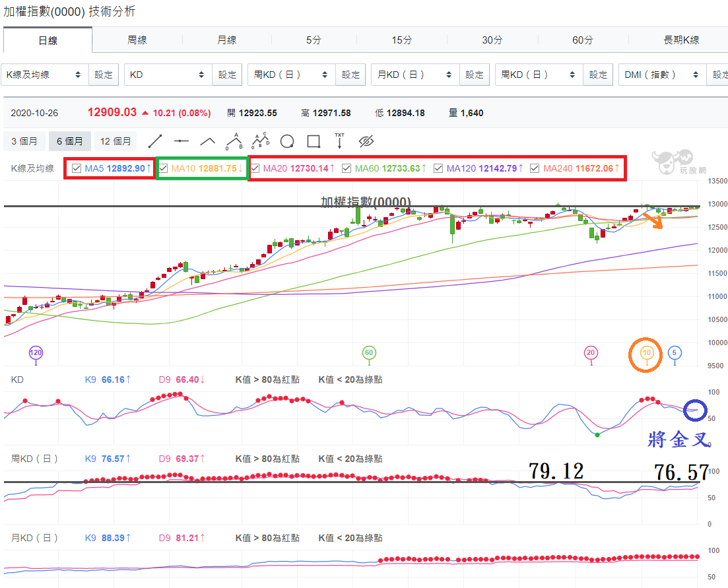Screen dimensions: 728x588
Task: Set chart range to 12 個月
Action: click(115, 141)
